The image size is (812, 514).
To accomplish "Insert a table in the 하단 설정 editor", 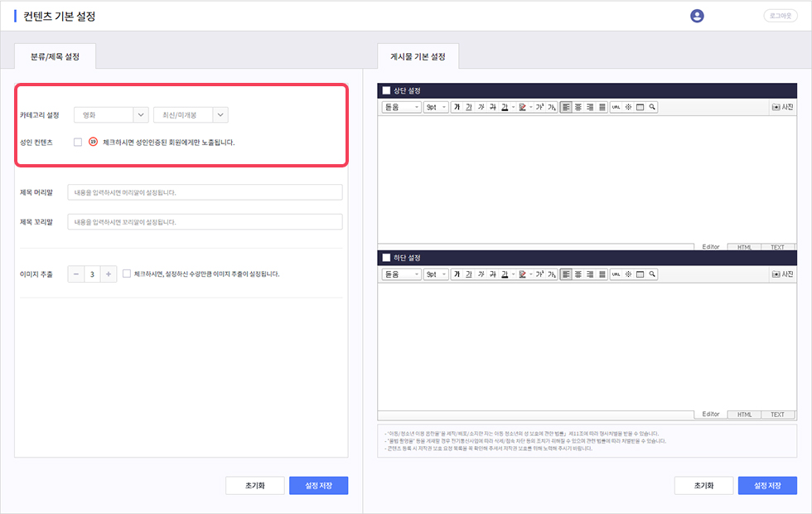I will (x=640, y=274).
